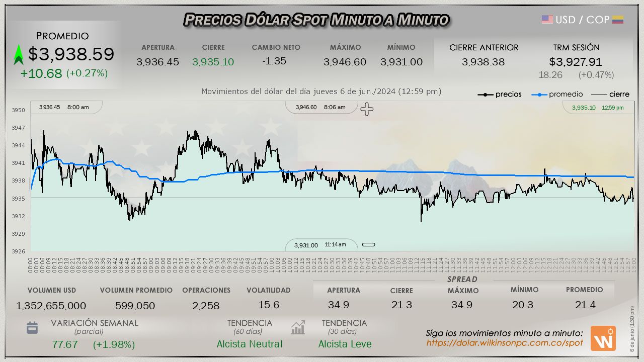Select the green 3,935.10 closing marker tab
The width and height of the screenshot is (644, 362).
click(x=598, y=108)
